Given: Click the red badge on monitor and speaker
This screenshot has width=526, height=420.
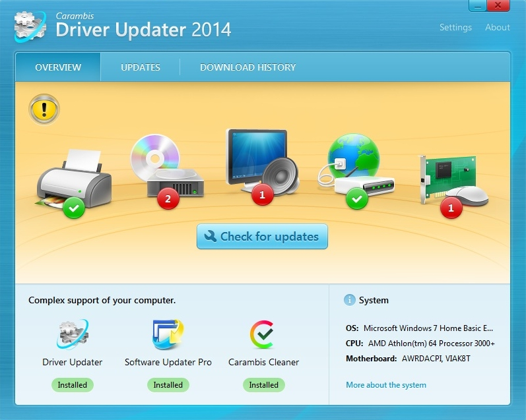Looking at the screenshot, I should 262,195.
